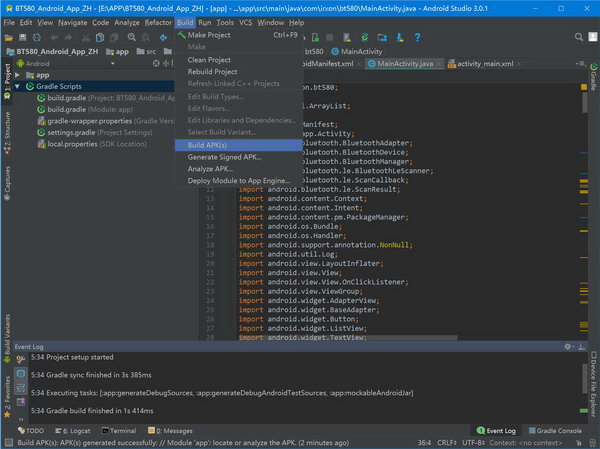The image size is (600, 449).
Task: Open the Captures side tab
Action: (x=7, y=183)
